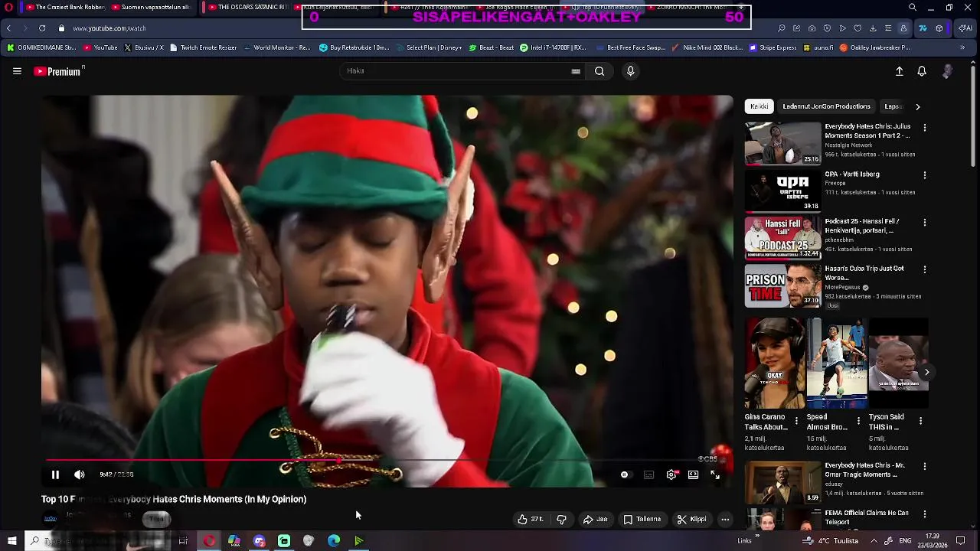This screenshot has width=980, height=551.
Task: Open the Gina Carano Talks About short
Action: [775, 364]
